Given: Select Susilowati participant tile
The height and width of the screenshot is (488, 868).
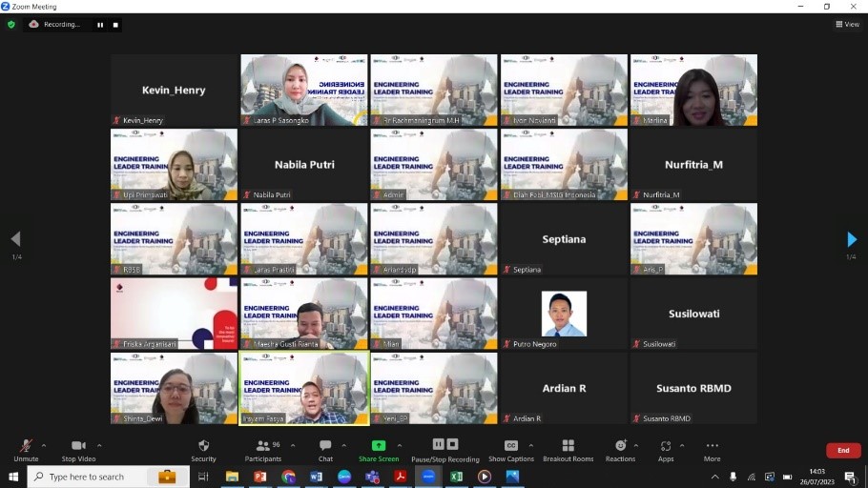Looking at the screenshot, I should 693,314.
